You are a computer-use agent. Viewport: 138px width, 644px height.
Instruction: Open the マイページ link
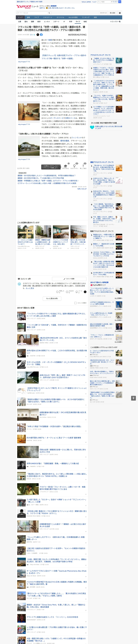(103, 13)
